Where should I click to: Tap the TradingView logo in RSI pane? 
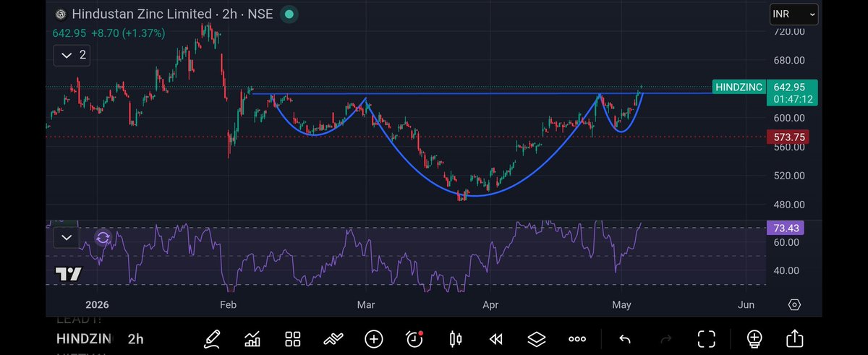69,274
